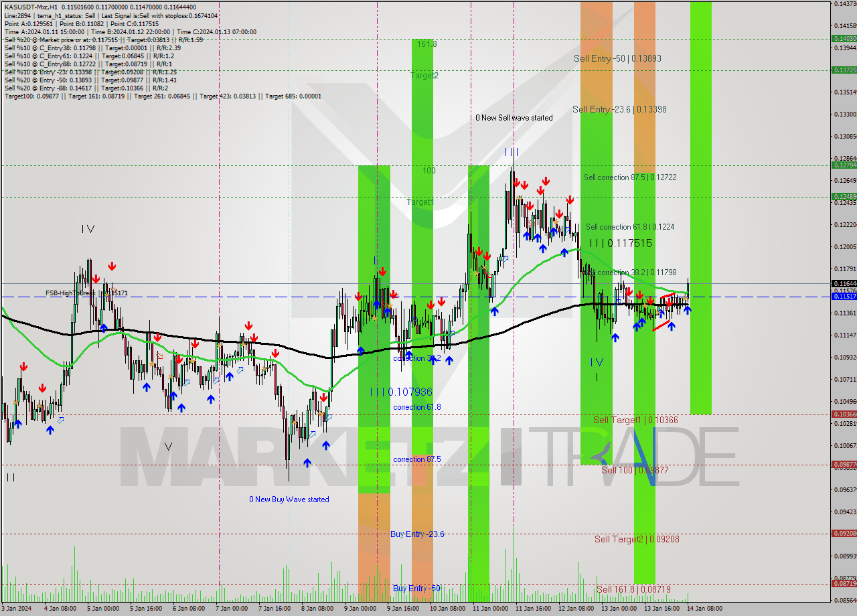Click the 'Buy Entry -50' label
857x616 pixels.
click(x=416, y=589)
